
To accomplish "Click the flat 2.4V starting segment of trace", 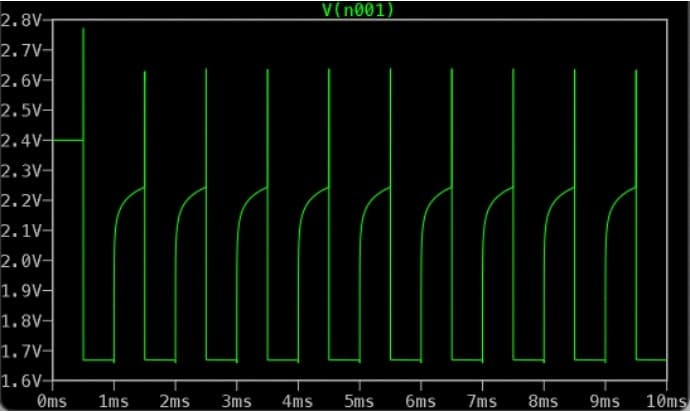I will click(67, 141).
